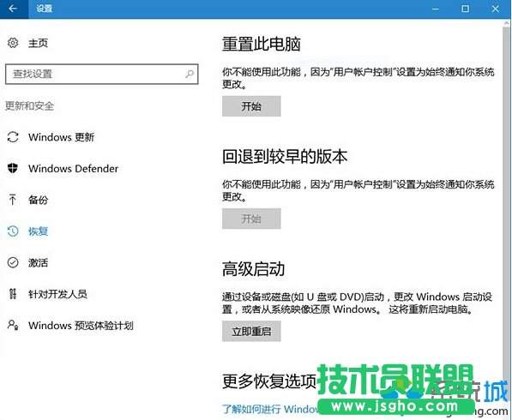
Task: Click the 查找设置 search field
Action: [101, 74]
